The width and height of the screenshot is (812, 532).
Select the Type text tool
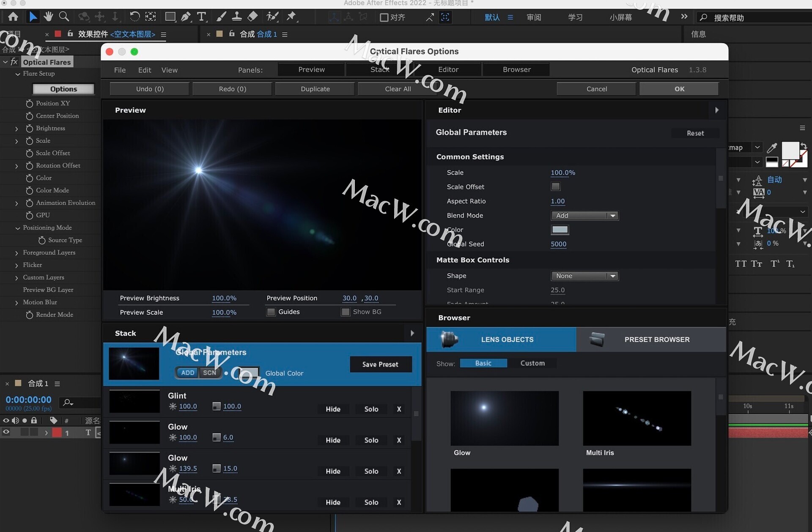(x=202, y=17)
